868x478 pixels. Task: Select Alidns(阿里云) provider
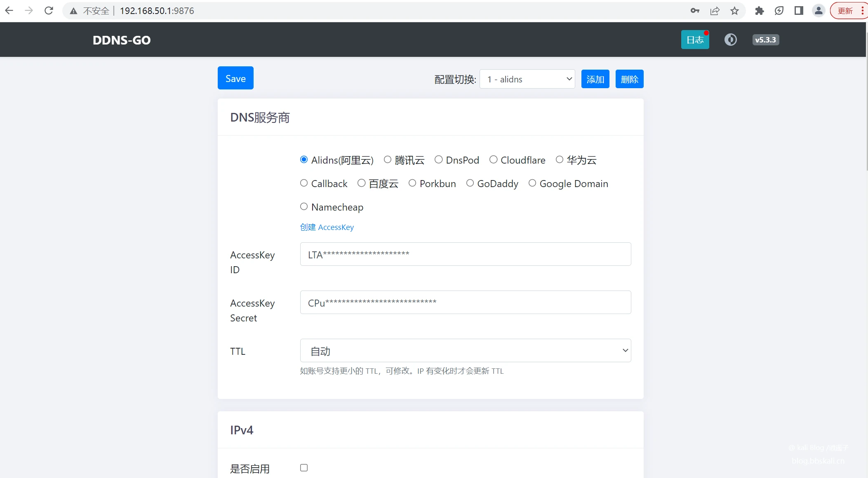coord(304,159)
